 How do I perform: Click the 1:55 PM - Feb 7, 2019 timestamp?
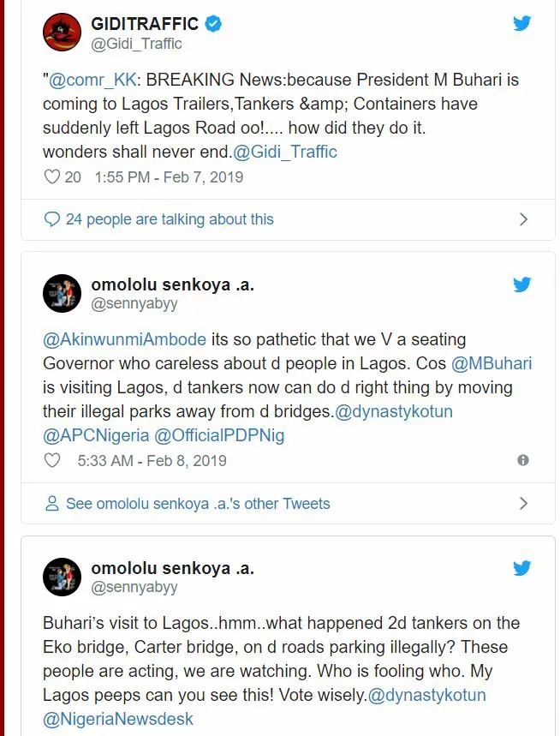click(x=169, y=177)
